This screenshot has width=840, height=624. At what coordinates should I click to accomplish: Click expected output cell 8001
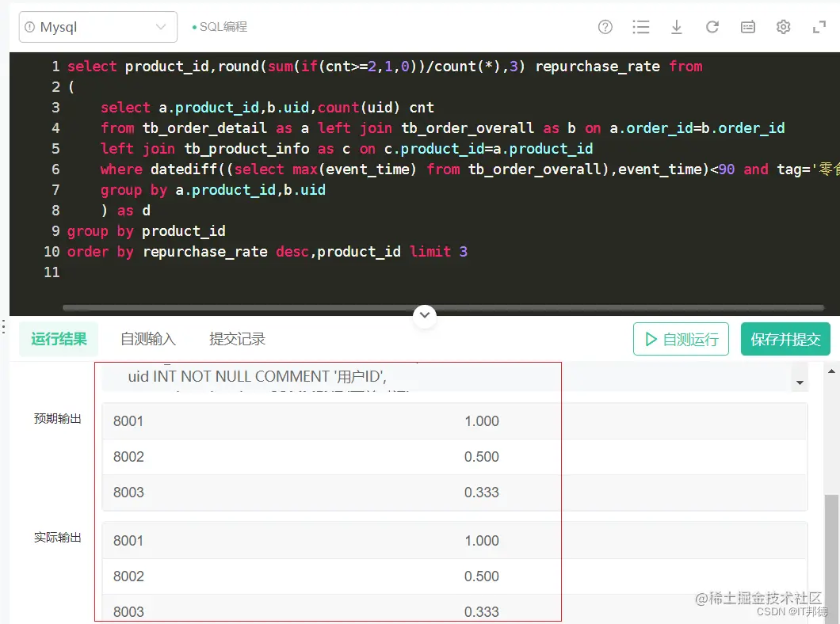coord(128,421)
